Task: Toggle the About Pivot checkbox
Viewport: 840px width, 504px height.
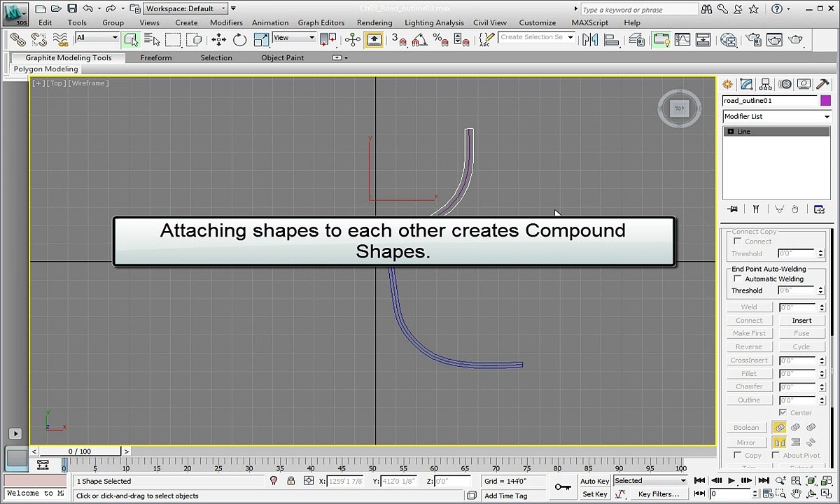Action: [x=776, y=455]
